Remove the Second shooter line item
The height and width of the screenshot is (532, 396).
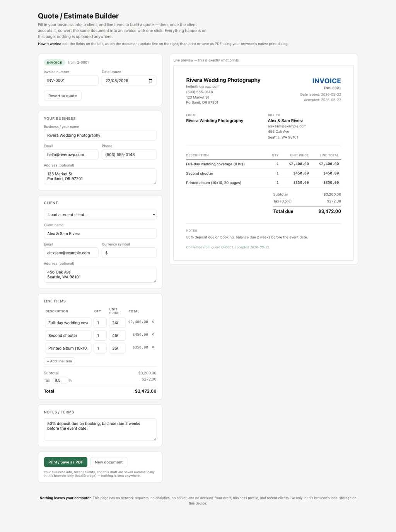[x=153, y=335]
